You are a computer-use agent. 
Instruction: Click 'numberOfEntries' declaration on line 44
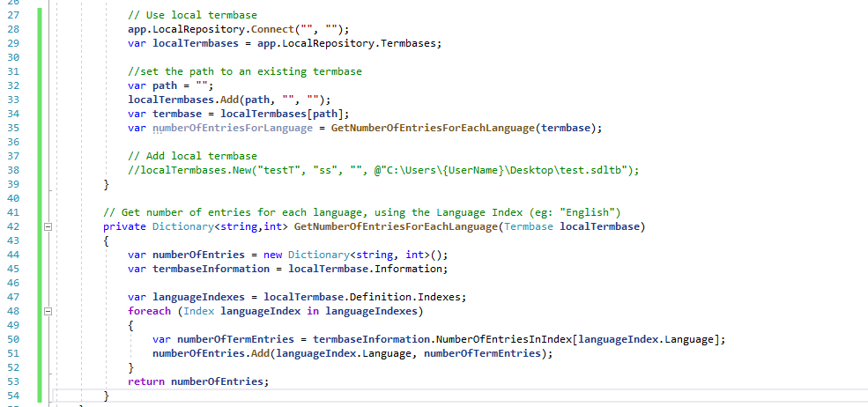pyautogui.click(x=199, y=255)
